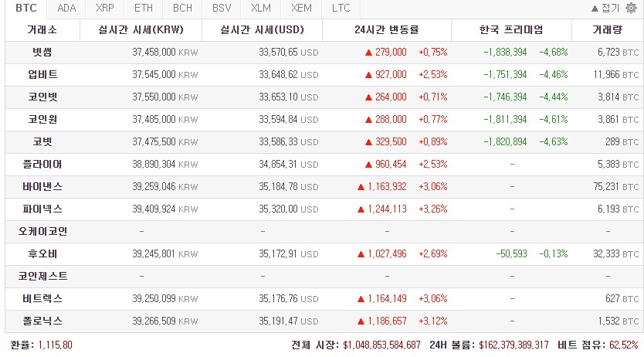Switch to the BSV tab

[x=222, y=8]
